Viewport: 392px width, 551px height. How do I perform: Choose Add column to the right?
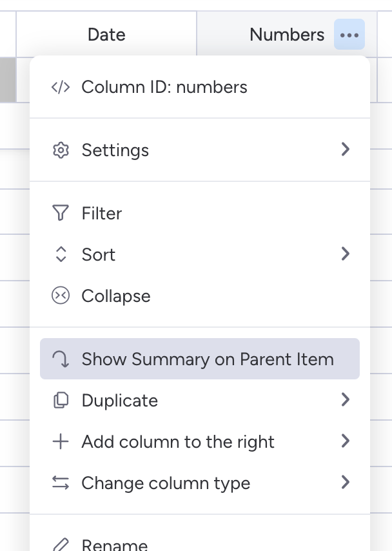[x=178, y=441]
